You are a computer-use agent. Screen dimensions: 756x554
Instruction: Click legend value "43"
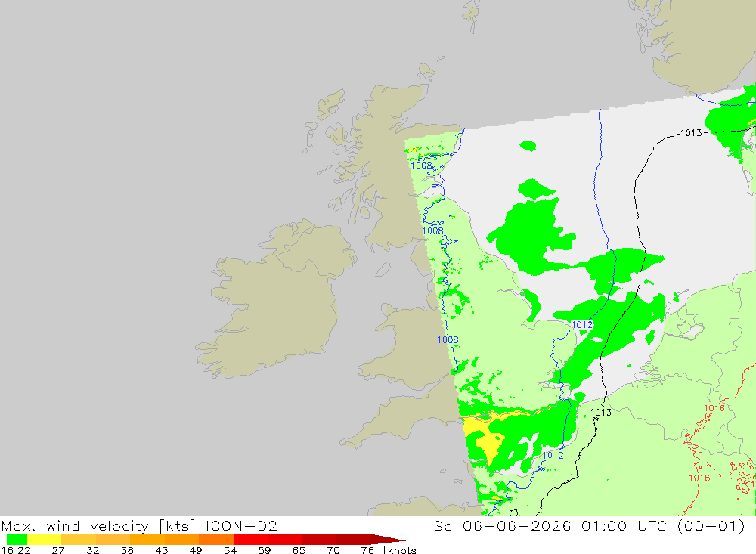tap(162, 550)
